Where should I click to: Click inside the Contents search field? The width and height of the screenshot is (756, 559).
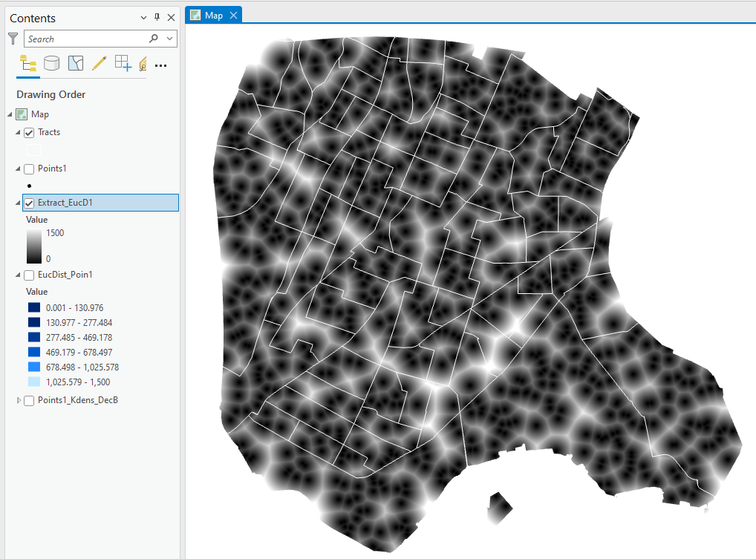pos(82,38)
